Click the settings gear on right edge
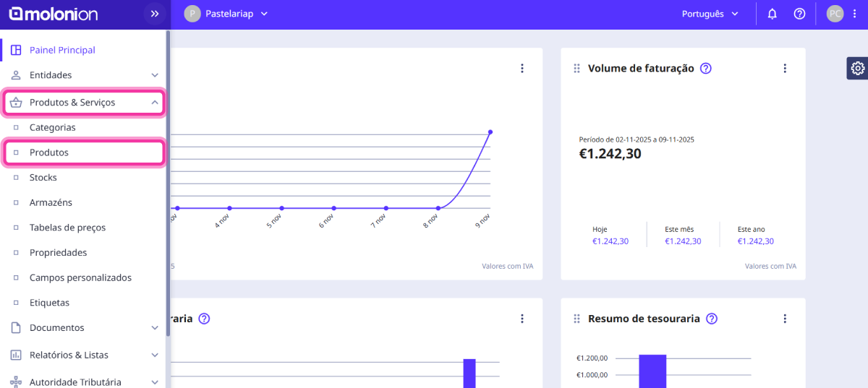The height and width of the screenshot is (388, 868). tap(857, 68)
